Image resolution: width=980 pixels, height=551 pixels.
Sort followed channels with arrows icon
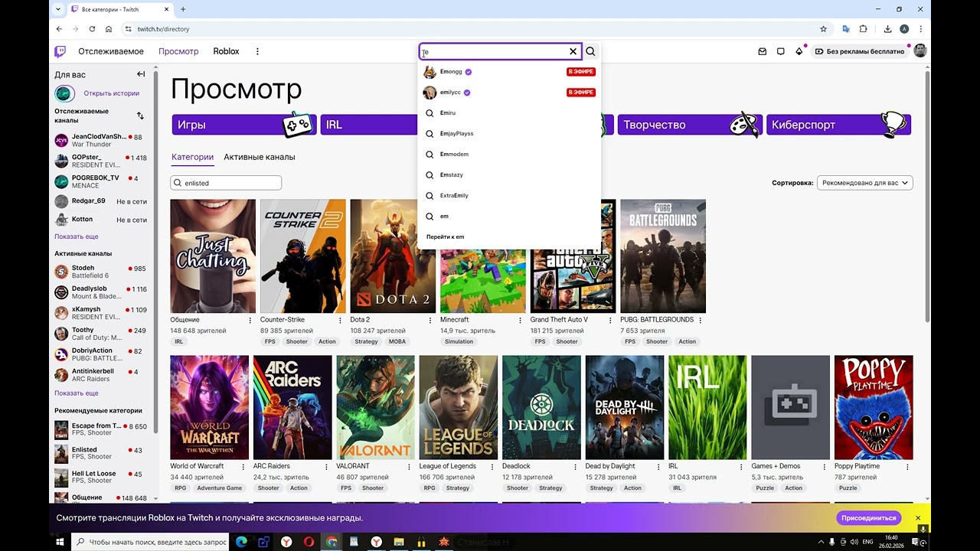(140, 116)
